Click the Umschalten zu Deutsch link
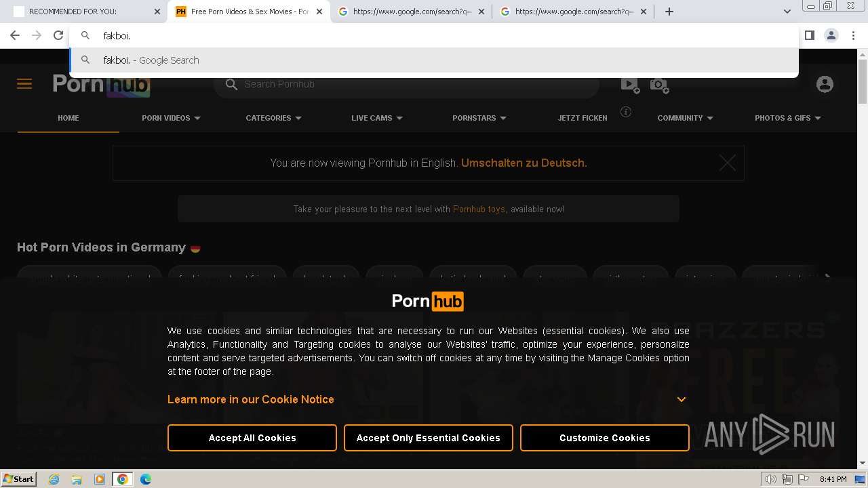 (x=524, y=163)
